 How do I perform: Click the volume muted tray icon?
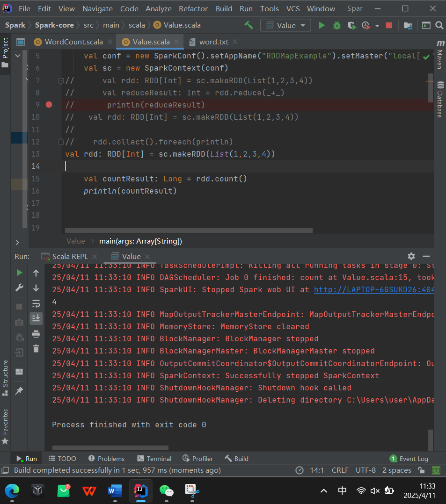pyautogui.click(x=375, y=491)
